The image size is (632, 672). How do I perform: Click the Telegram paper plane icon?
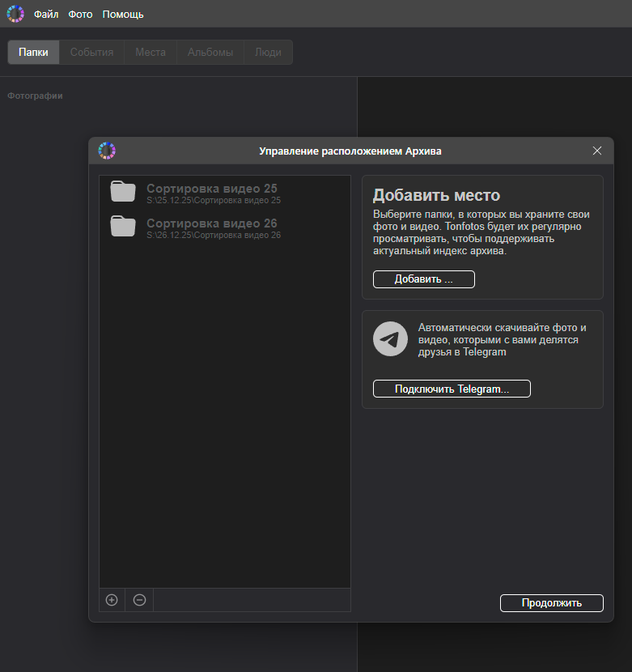tap(390, 339)
